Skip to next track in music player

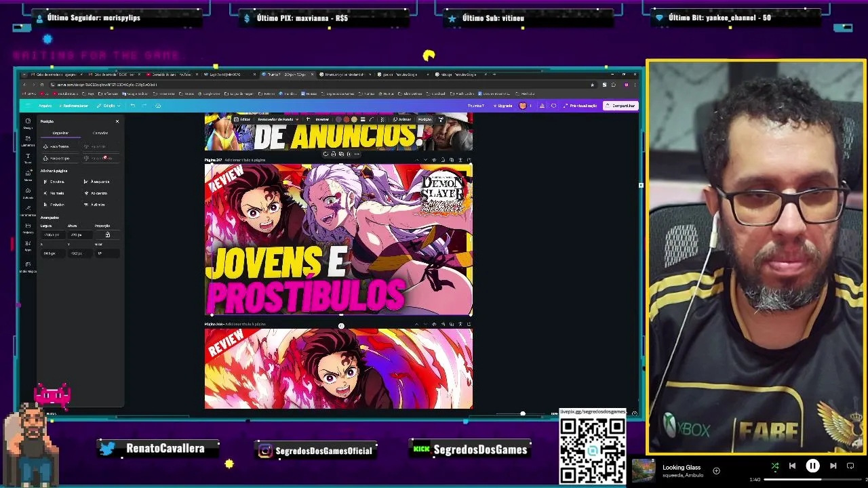833,466
